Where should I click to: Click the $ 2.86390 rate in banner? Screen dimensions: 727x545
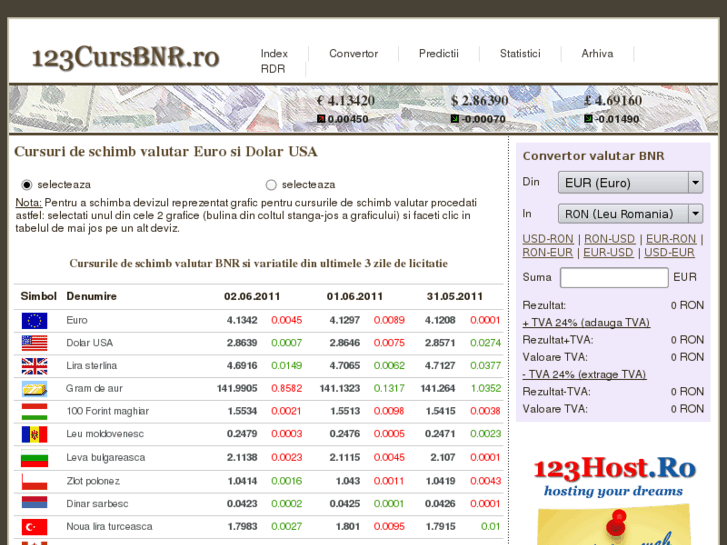tap(479, 101)
